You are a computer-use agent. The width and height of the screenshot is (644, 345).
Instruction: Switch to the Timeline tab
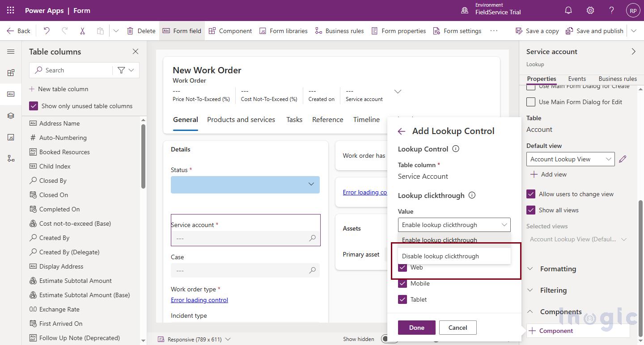(x=366, y=119)
